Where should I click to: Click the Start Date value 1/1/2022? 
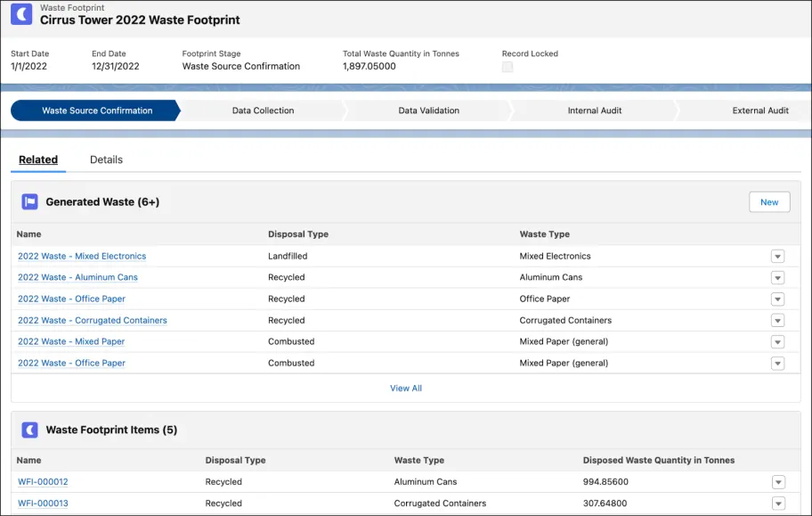[x=29, y=66]
